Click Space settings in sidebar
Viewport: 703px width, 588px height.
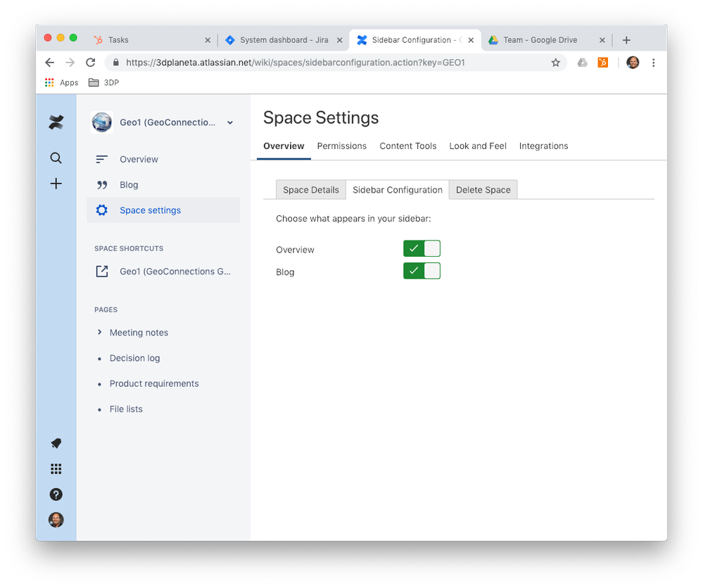pyautogui.click(x=163, y=210)
